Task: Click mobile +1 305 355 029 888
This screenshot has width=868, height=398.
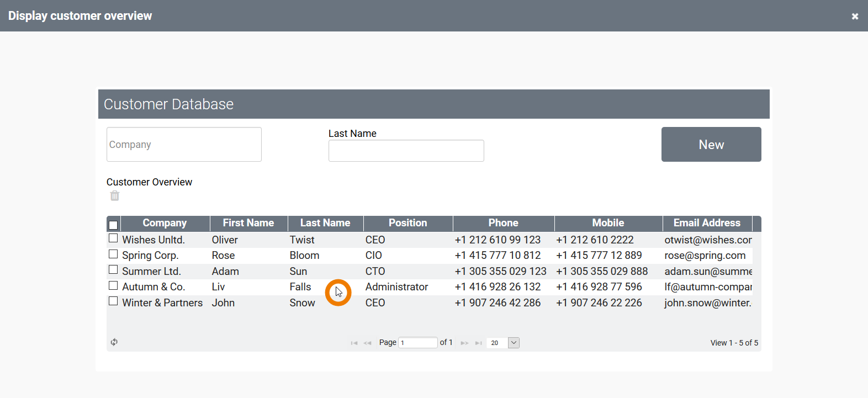Action: coord(602,272)
